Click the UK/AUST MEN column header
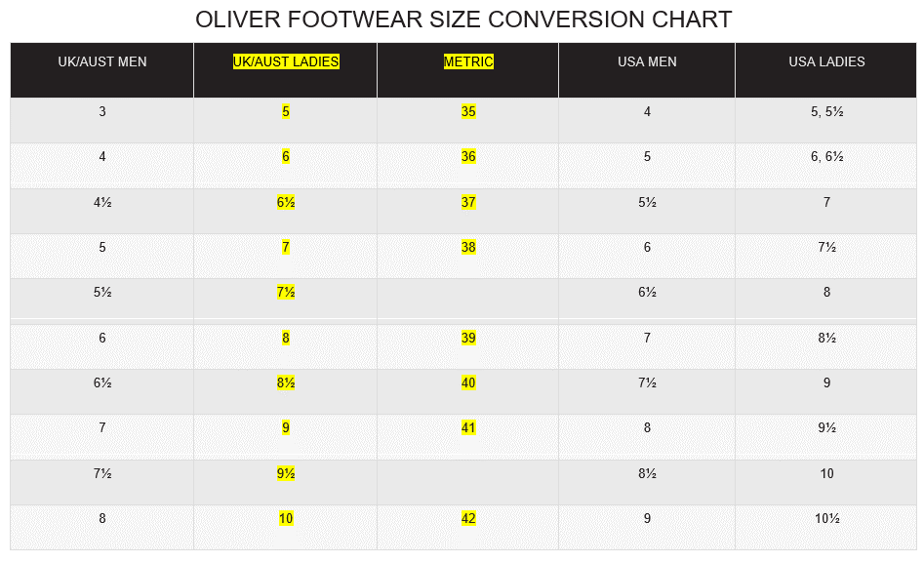Screen dimensions: 924x563 tap(101, 61)
